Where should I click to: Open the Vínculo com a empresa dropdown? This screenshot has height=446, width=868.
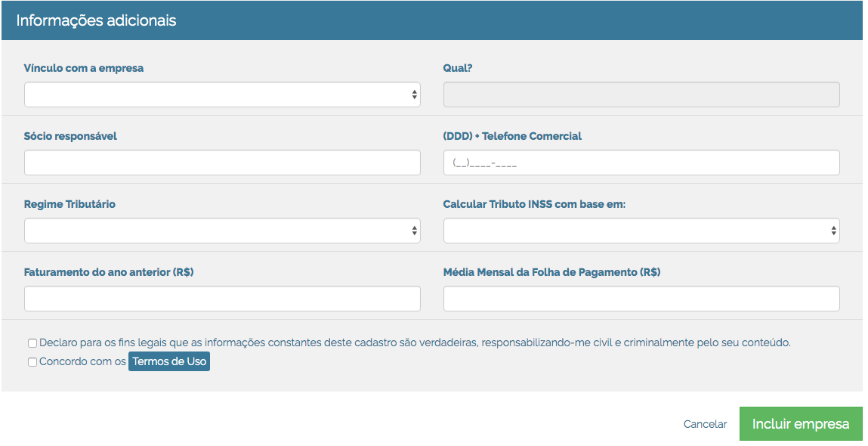[x=222, y=94]
